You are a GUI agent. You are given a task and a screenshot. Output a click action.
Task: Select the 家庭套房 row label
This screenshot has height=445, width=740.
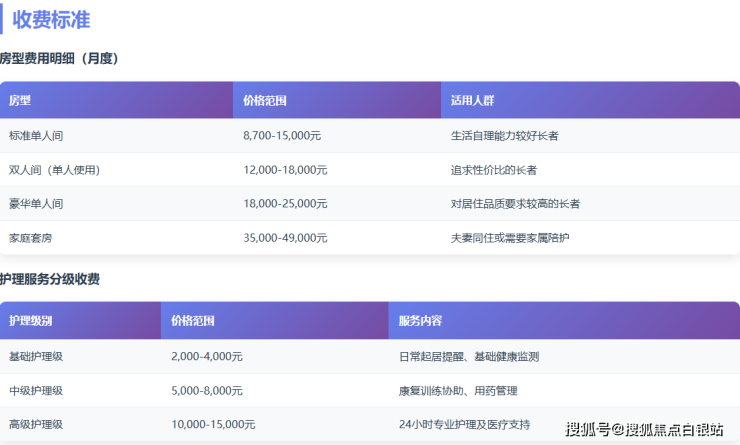(30, 238)
